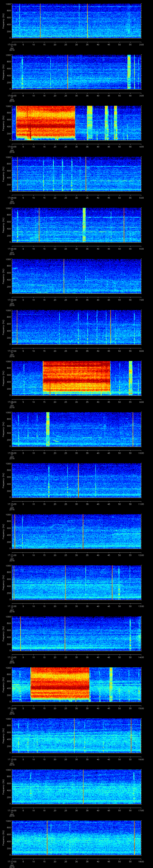The height and width of the screenshot is (868, 153).
Task: Click the "11:00" end time label
Action: 141,504
